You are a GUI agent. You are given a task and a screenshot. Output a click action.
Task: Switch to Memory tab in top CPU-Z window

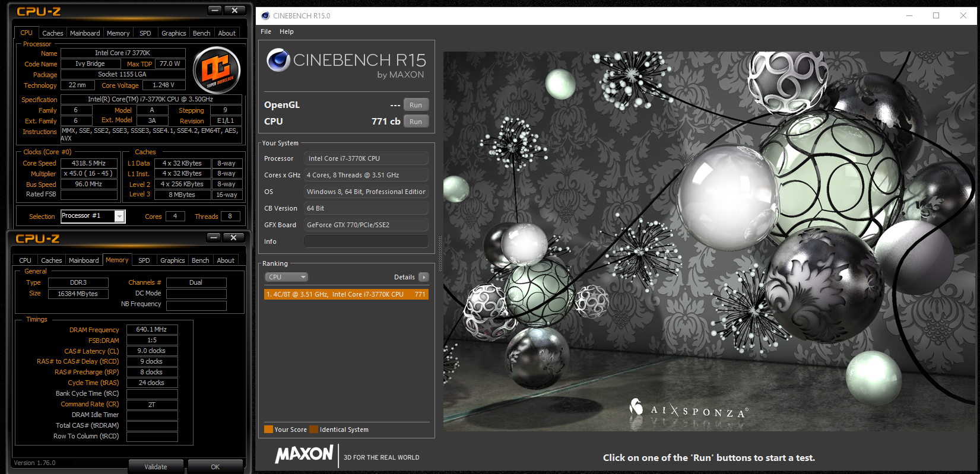(118, 33)
